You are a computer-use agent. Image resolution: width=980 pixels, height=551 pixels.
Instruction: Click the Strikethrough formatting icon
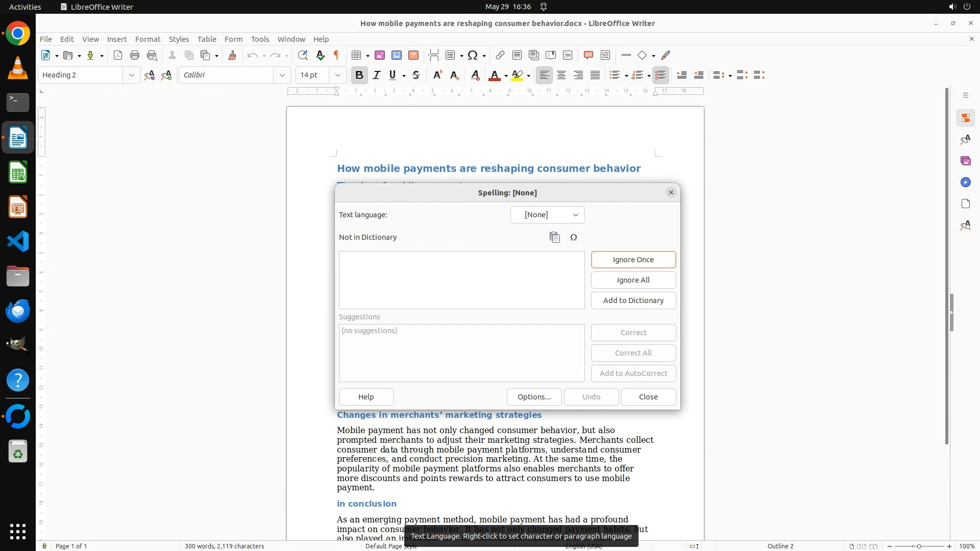click(x=416, y=75)
